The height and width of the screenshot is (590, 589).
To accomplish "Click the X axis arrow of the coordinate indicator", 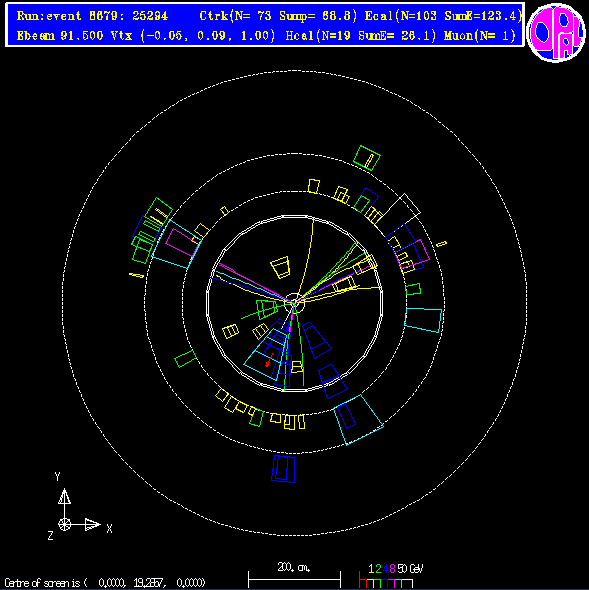I will click(92, 524).
